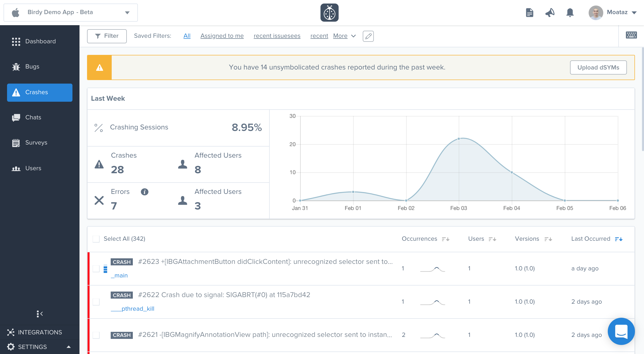644x354 pixels.
Task: Toggle checkbox for crash #2623
Action: pos(96,268)
